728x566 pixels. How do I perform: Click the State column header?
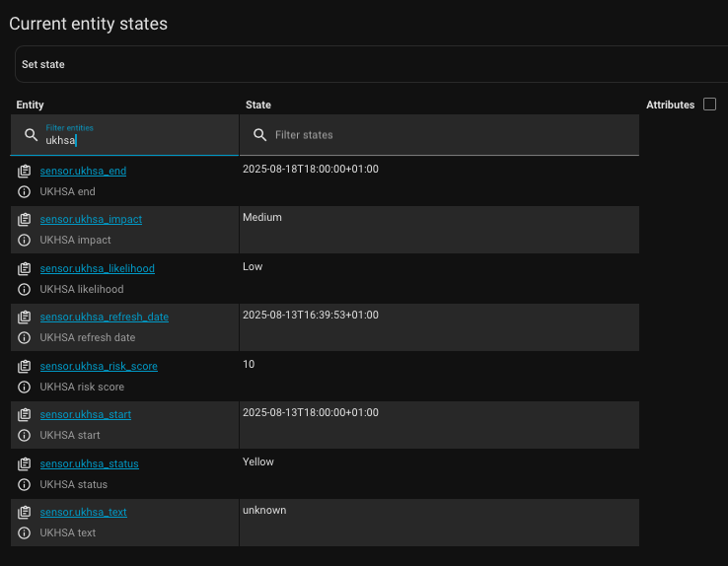258,105
